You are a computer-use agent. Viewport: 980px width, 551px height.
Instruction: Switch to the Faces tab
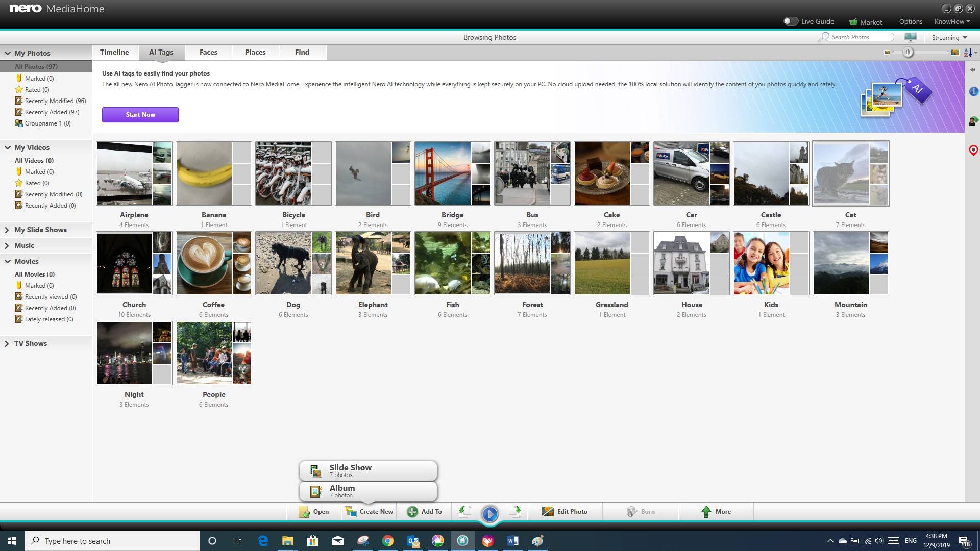click(x=208, y=52)
